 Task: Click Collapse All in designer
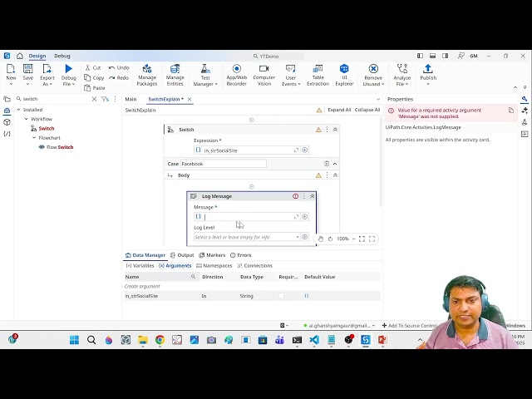tap(367, 110)
